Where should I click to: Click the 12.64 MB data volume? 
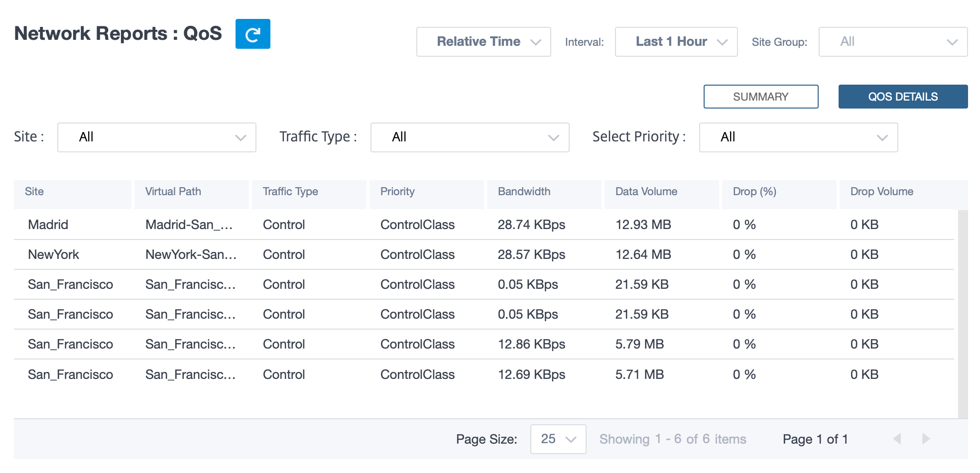(643, 254)
